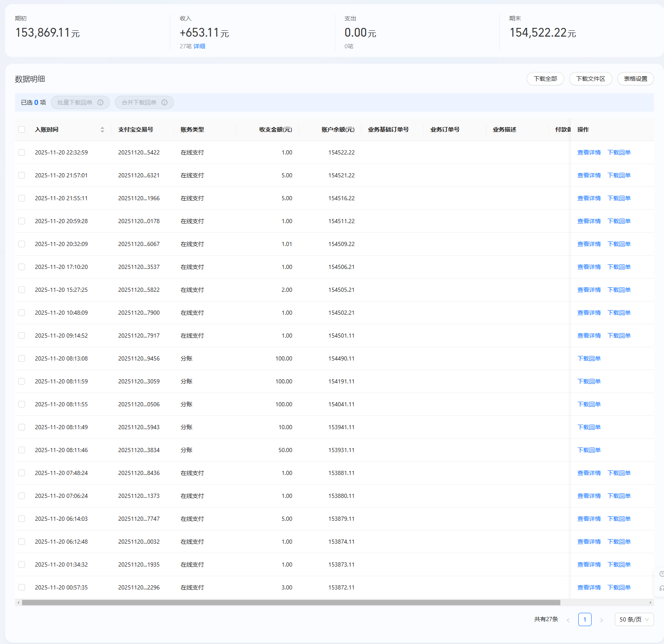Select the checkbox for 08:13:08 分账 row

coord(22,358)
